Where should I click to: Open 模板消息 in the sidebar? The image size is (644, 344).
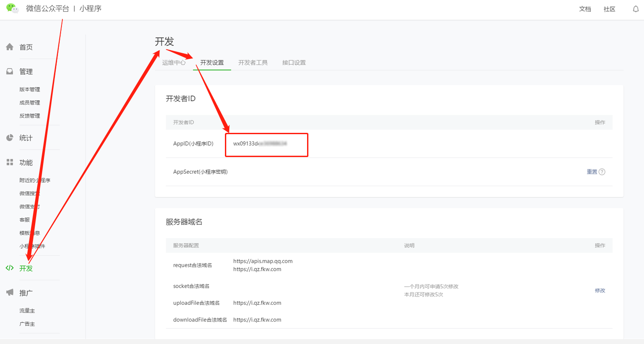(x=30, y=233)
